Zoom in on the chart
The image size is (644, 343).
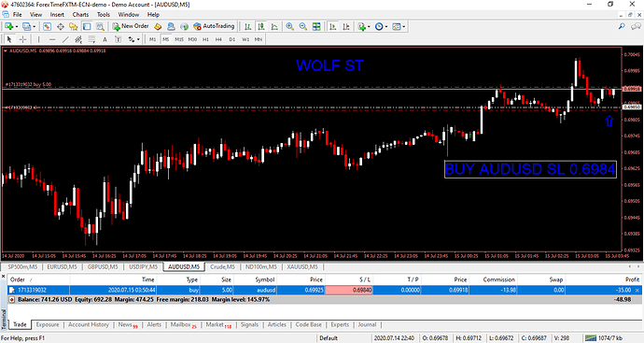(x=290, y=27)
